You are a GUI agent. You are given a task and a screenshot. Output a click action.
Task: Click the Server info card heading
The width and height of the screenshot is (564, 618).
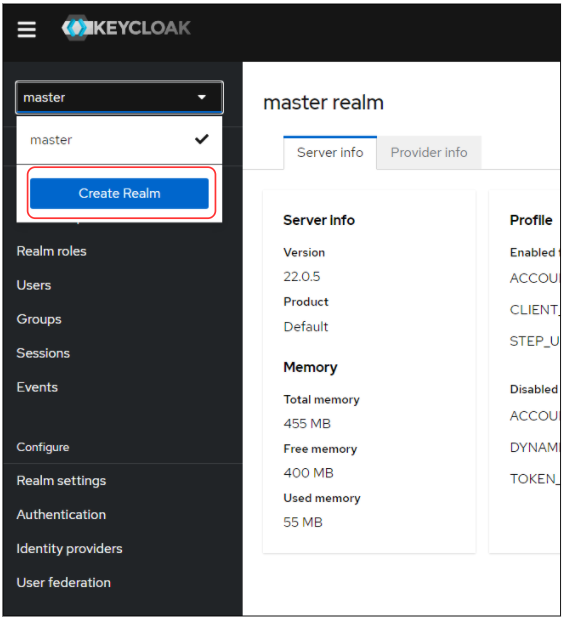coord(319,220)
